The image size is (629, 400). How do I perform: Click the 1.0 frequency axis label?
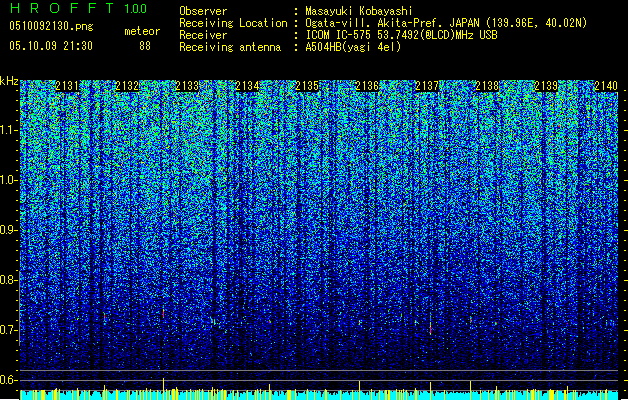[9, 180]
